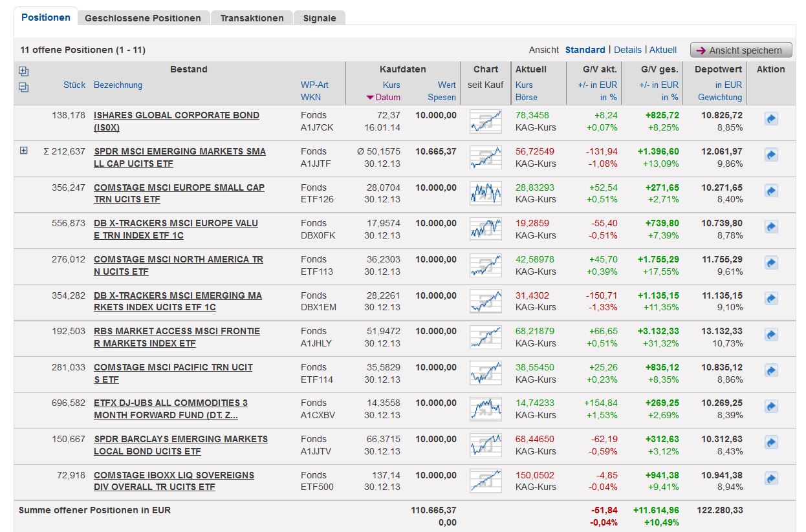The height and width of the screenshot is (532, 806).
Task: Click action icon for Comstage MSCI North America
Action: (x=771, y=263)
